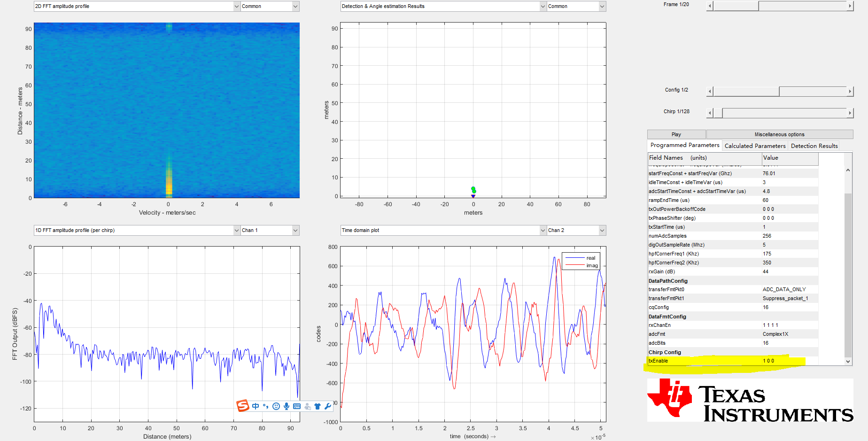Open Common dropdown beside Detection Results selector

point(576,6)
